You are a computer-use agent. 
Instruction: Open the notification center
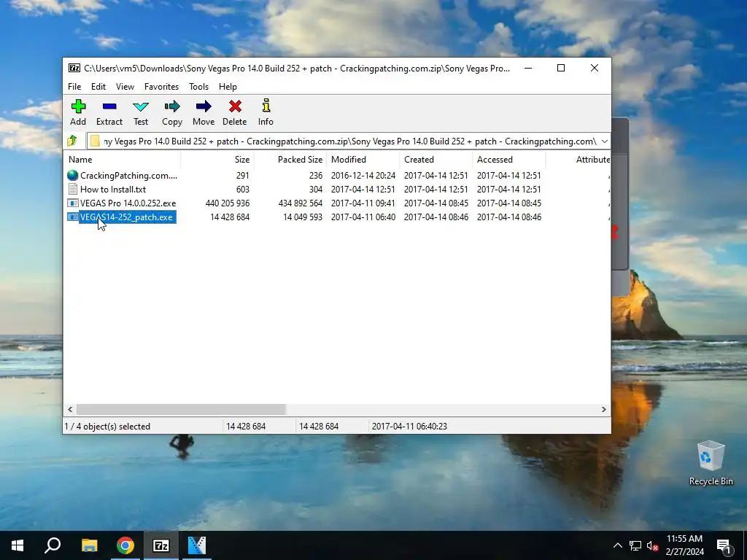pyautogui.click(x=724, y=545)
